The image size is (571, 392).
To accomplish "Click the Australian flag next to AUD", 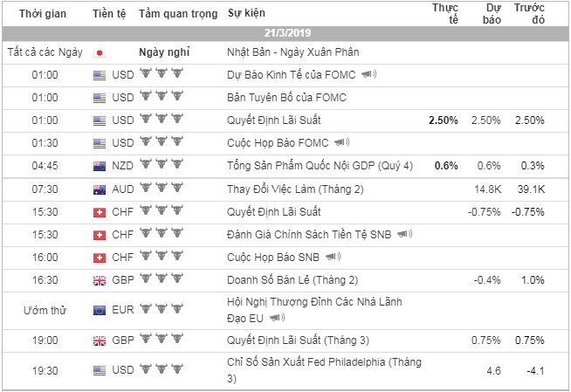I will (x=99, y=189).
